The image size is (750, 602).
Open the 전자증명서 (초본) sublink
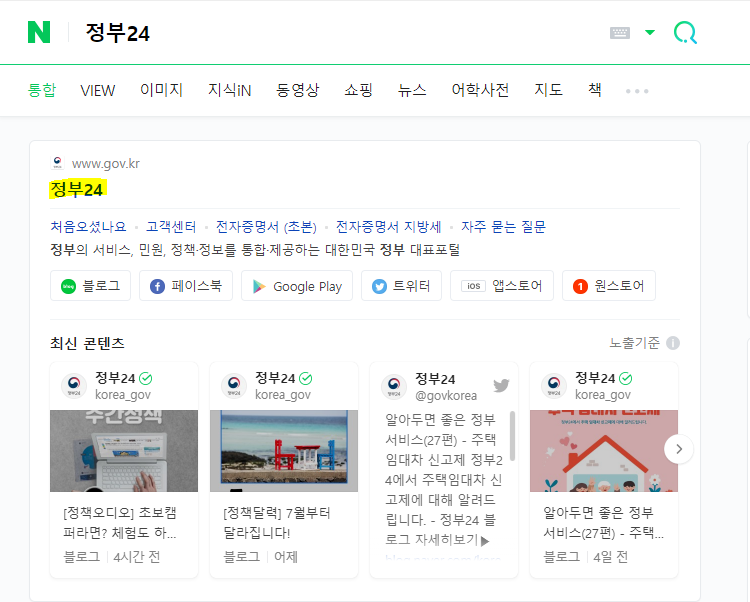[x=266, y=227]
